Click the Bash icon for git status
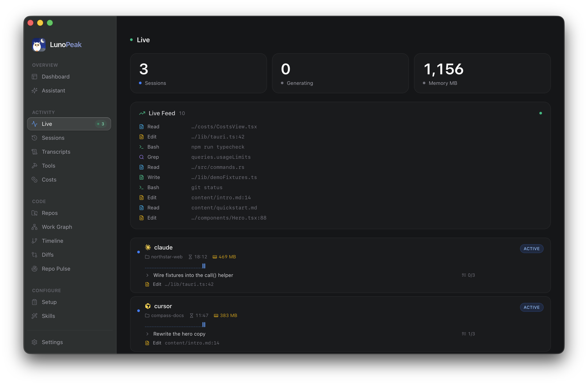Screen dimensions: 588x385 pyautogui.click(x=142, y=187)
